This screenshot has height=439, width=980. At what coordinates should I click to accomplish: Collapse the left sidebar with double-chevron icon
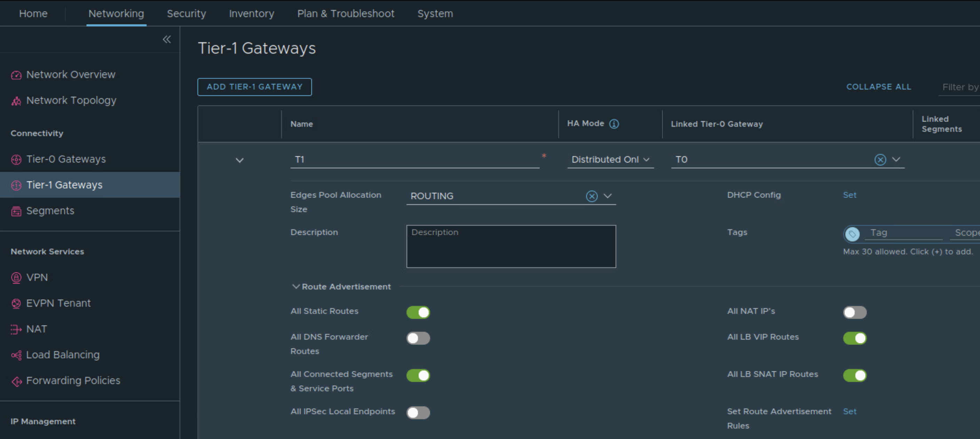point(167,39)
